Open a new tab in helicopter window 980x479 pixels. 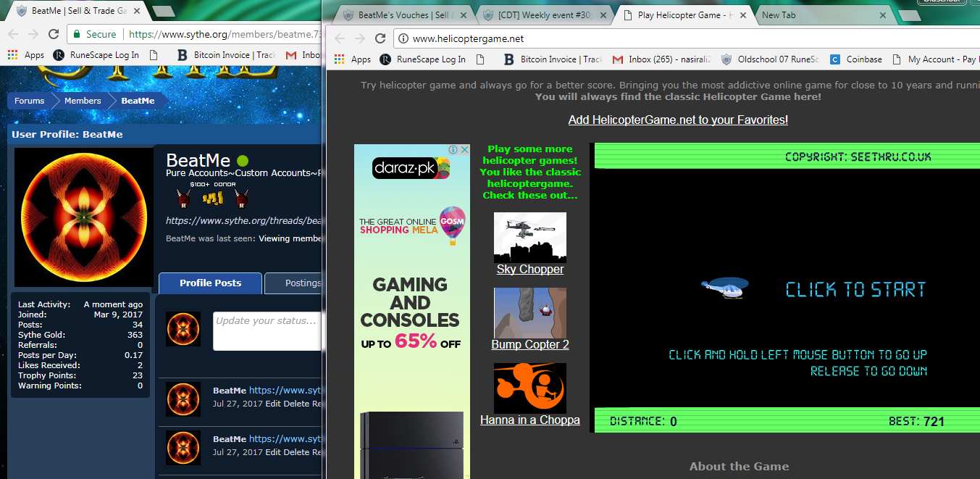pos(909,15)
